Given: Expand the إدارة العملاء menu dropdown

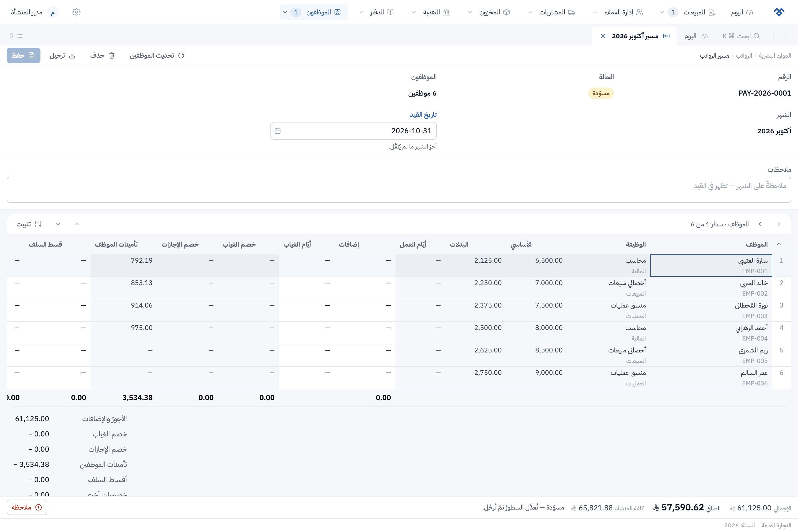Looking at the screenshot, I should point(595,12).
